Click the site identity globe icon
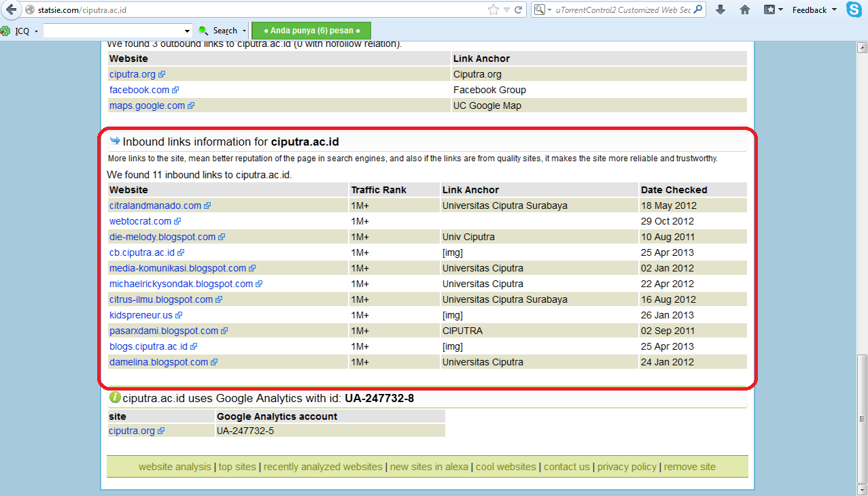868x496 pixels. (30, 10)
